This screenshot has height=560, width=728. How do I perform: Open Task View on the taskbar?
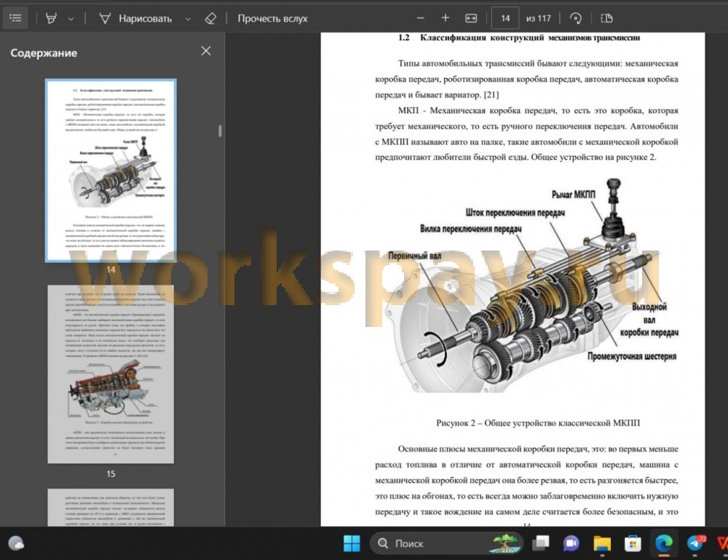[540, 543]
